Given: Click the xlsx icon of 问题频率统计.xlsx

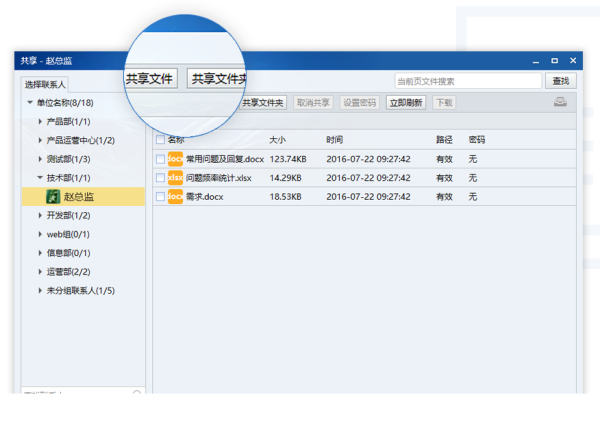Looking at the screenshot, I should point(175,178).
